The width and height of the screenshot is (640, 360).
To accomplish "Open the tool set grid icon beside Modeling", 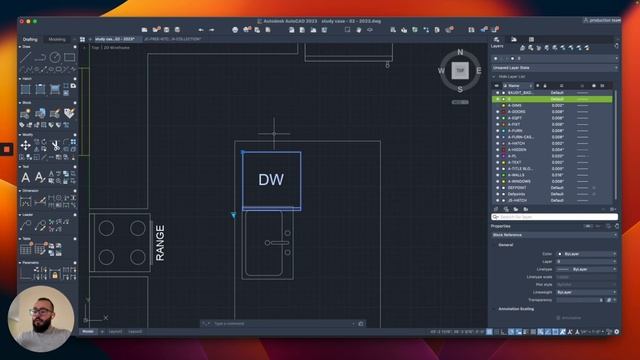I will (82, 39).
